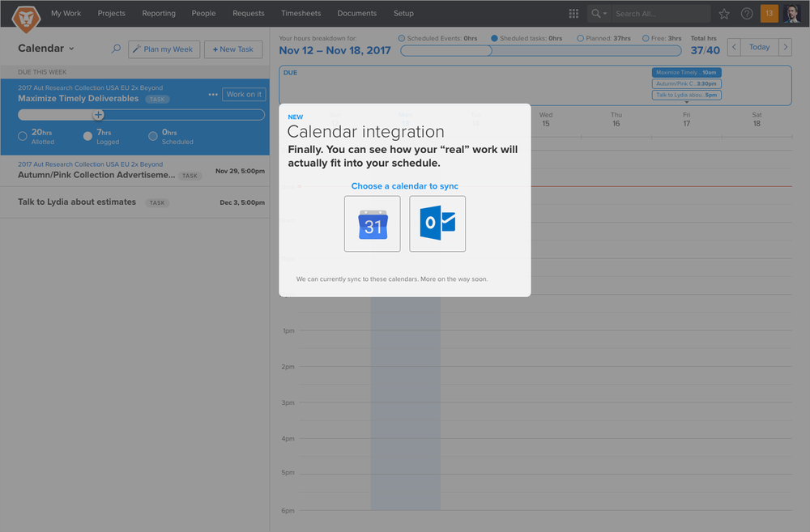810x532 pixels.
Task: Expand the Calendar view dropdown
Action: coord(71,49)
